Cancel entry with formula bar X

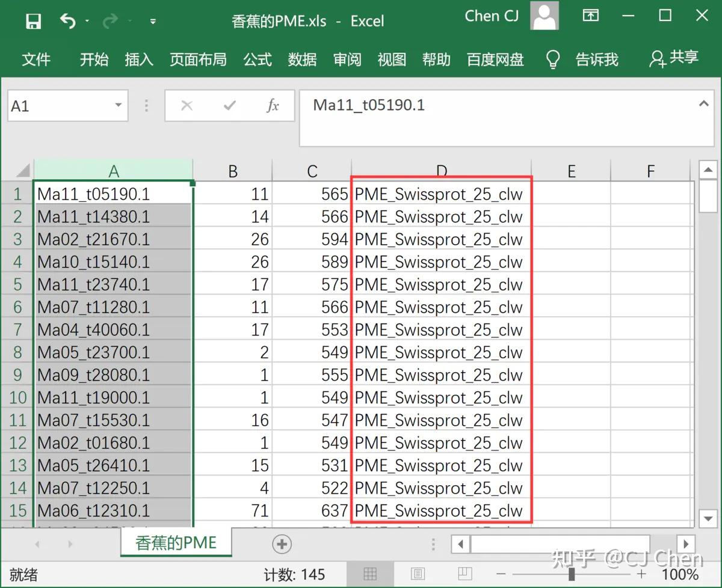[x=187, y=105]
